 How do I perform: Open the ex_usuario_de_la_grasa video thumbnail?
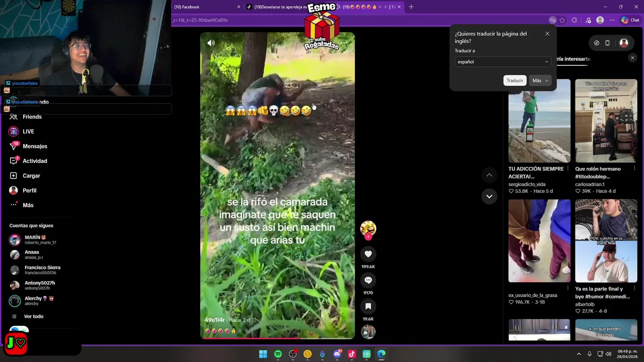tap(539, 241)
